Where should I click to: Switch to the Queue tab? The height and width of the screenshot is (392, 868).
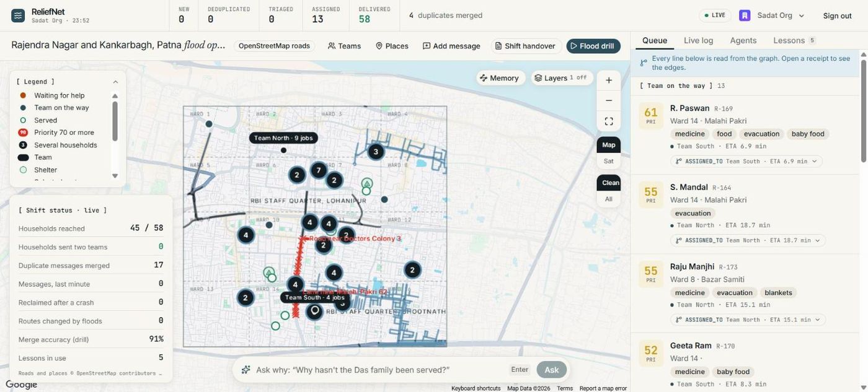[x=655, y=40]
